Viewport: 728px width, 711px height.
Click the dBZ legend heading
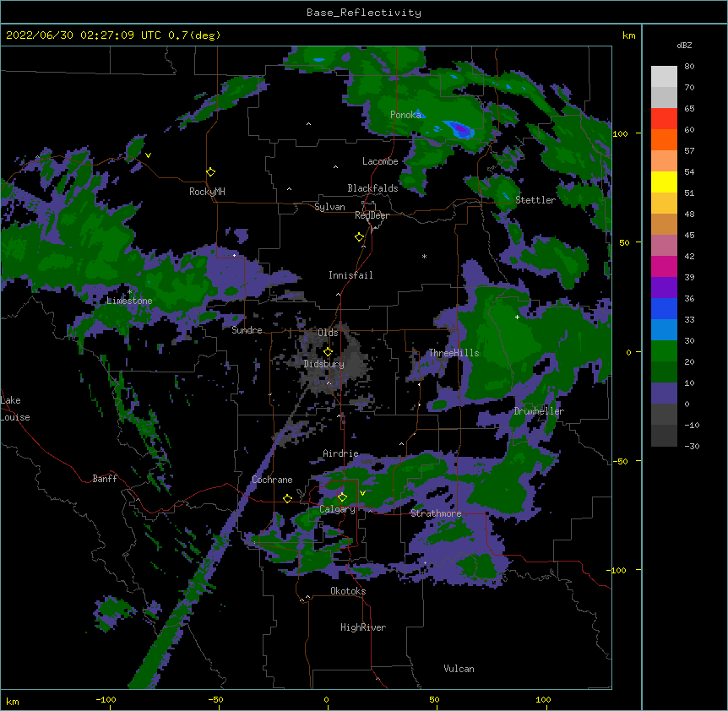[x=684, y=46]
